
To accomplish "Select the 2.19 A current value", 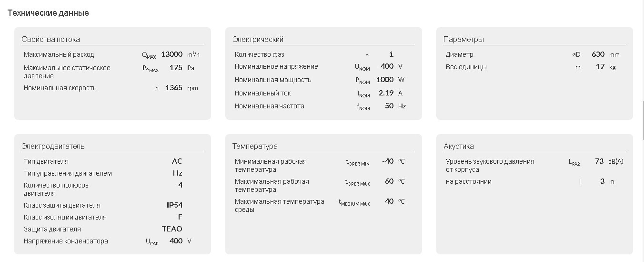I will [386, 93].
